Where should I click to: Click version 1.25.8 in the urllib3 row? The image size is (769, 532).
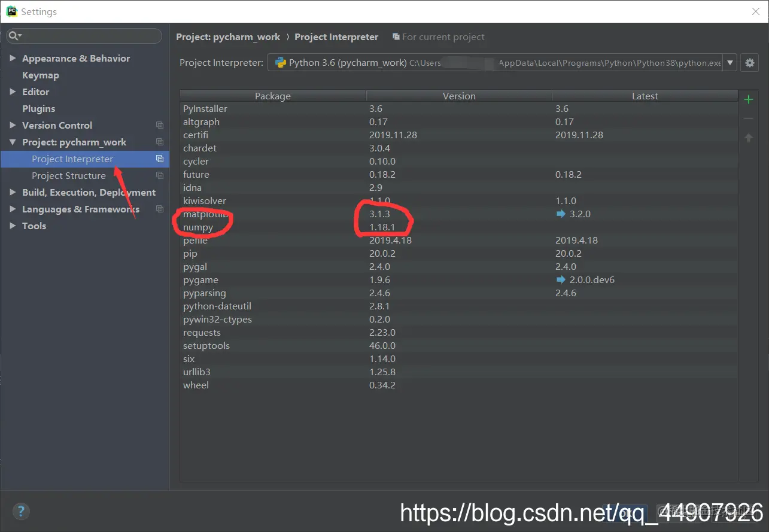tap(382, 372)
